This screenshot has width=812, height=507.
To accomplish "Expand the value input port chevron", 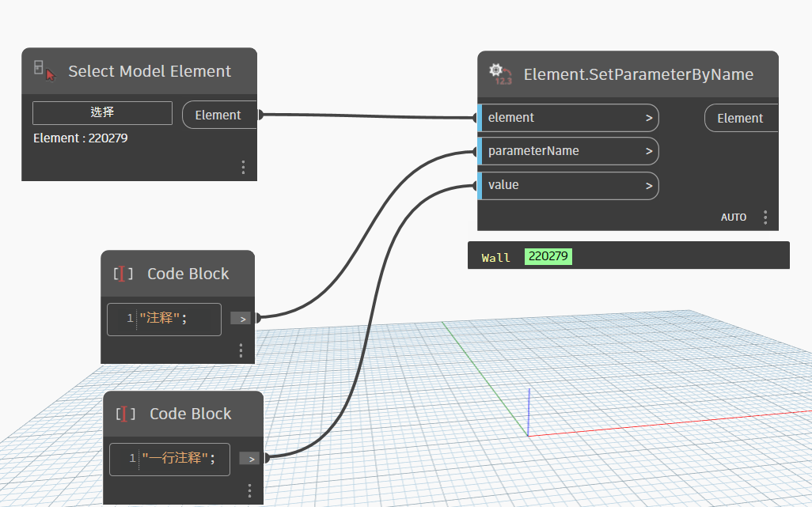I will [648, 185].
